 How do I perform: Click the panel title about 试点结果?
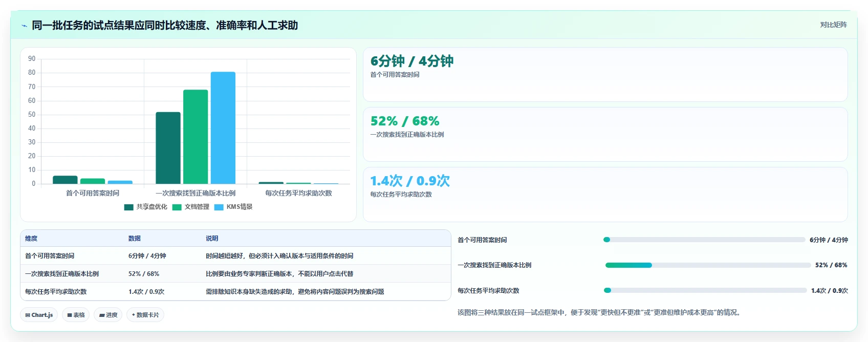pyautogui.click(x=165, y=25)
